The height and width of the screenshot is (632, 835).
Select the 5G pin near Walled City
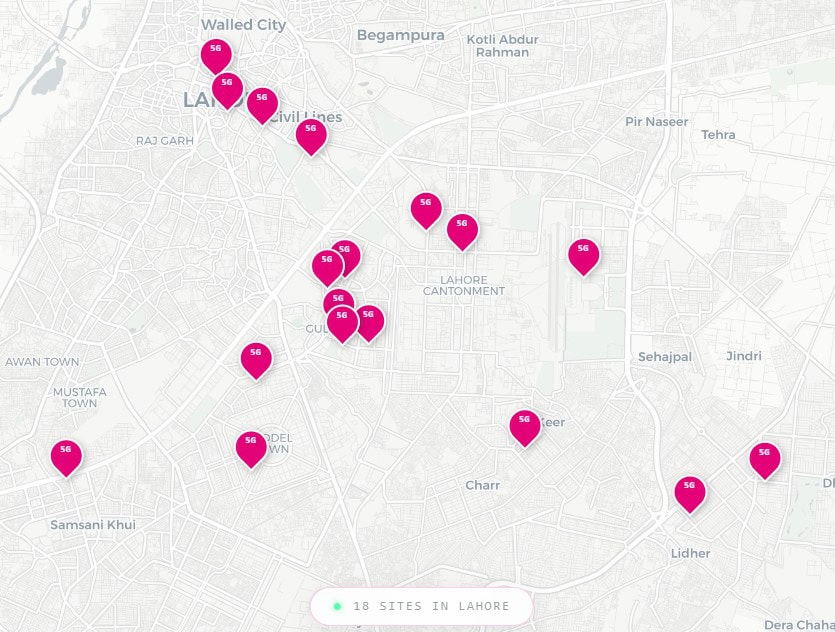[x=215, y=50]
